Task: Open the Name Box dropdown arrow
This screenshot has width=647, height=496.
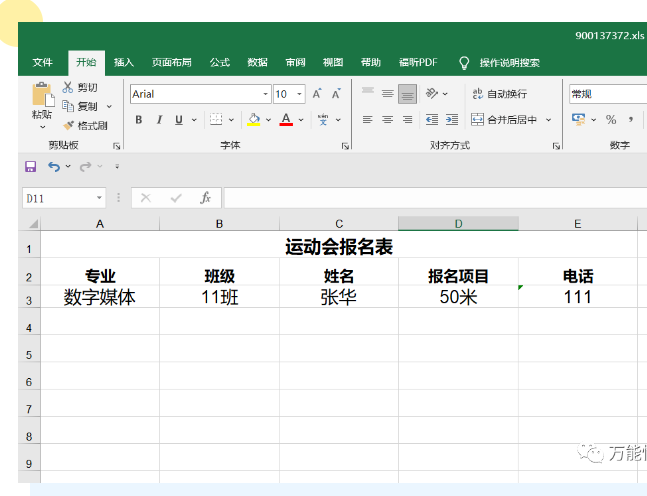Action: (99, 198)
